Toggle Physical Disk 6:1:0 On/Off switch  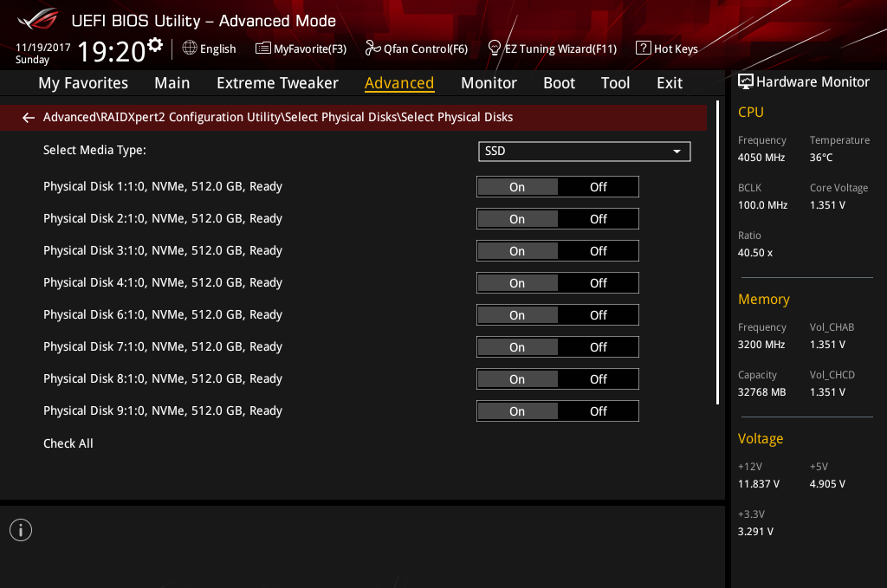tap(558, 315)
